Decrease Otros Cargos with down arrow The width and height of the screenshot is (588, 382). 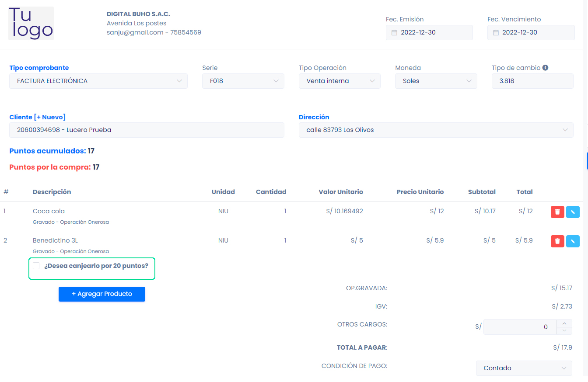click(564, 330)
